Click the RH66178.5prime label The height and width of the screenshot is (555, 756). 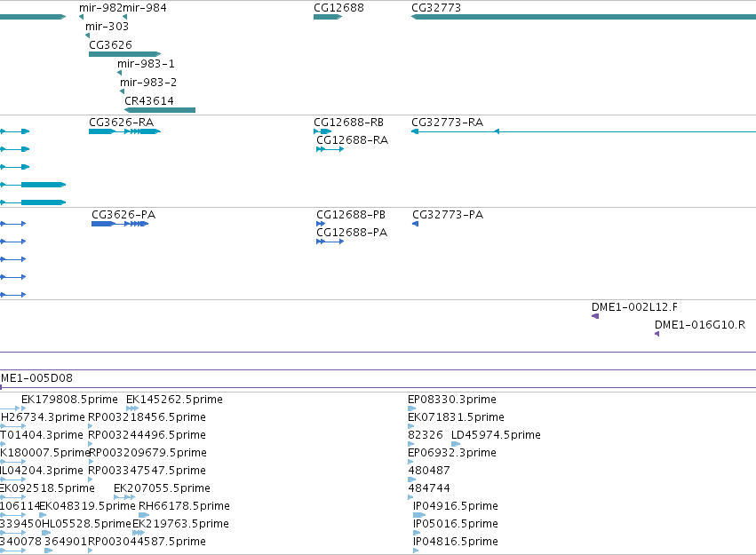(184, 506)
